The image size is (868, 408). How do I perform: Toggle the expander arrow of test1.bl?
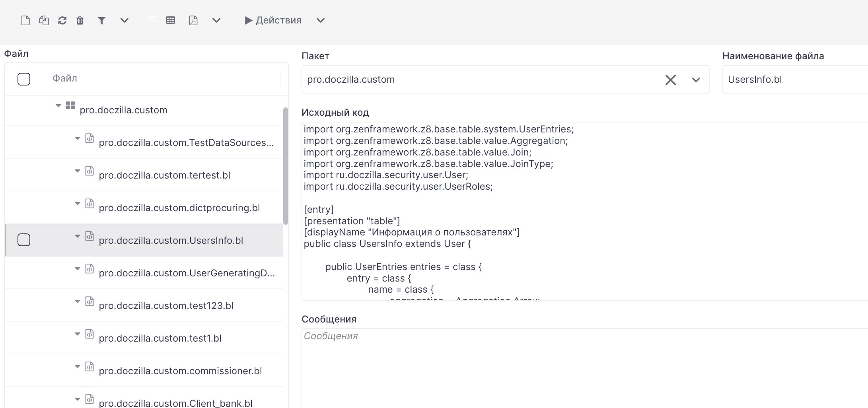pyautogui.click(x=78, y=334)
